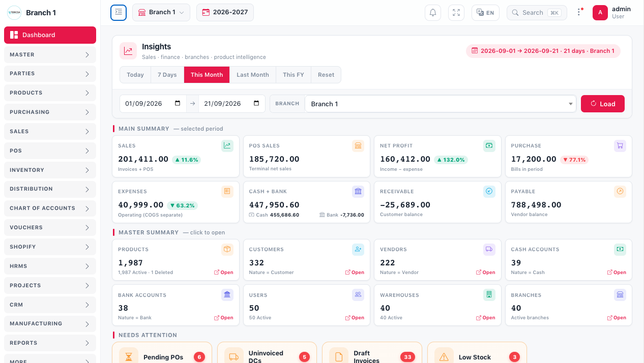Click the start date field 01/09/2026
644x363 pixels.
[x=153, y=104]
